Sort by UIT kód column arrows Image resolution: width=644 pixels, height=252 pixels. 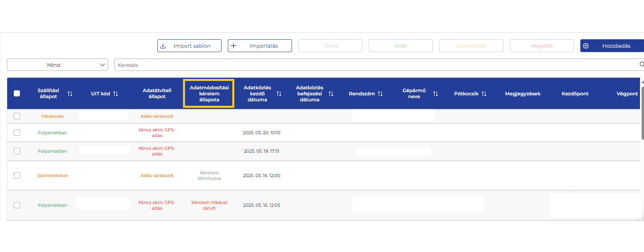pyautogui.click(x=115, y=94)
